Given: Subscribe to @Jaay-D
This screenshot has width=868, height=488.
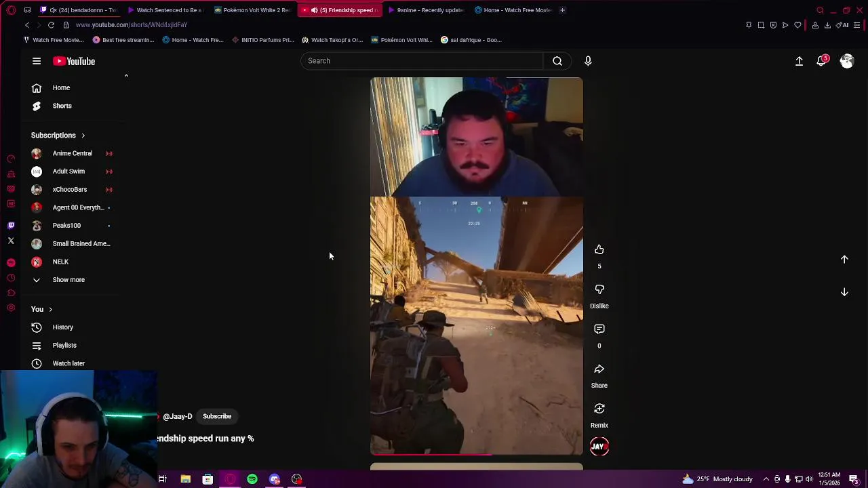Looking at the screenshot, I should click(x=217, y=416).
